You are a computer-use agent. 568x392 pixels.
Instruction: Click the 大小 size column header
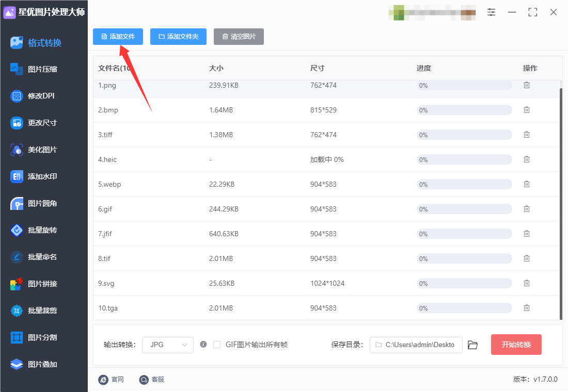[x=216, y=68]
